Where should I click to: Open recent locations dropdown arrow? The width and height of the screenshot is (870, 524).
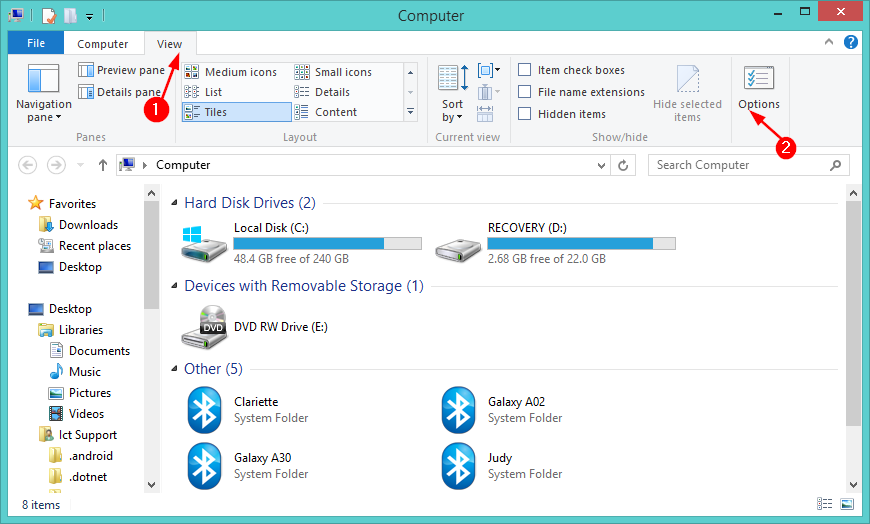coord(80,165)
